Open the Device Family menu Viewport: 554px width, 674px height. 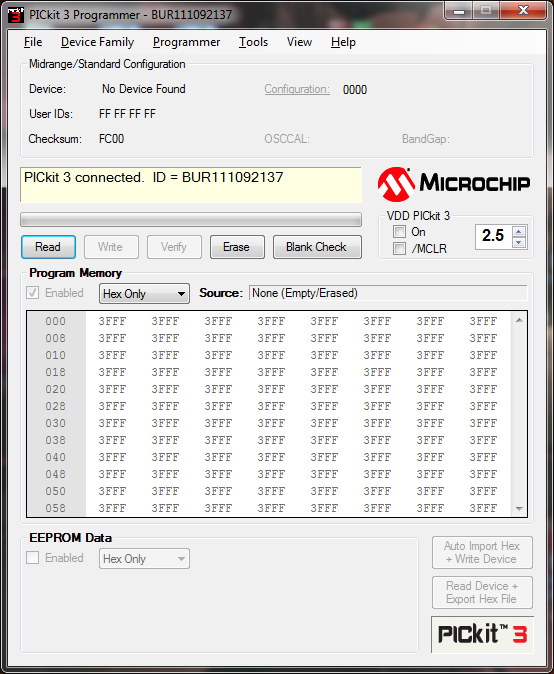[x=98, y=42]
